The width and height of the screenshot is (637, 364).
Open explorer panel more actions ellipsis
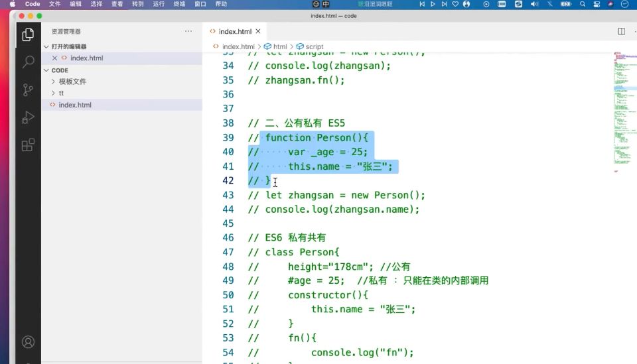[x=188, y=31]
